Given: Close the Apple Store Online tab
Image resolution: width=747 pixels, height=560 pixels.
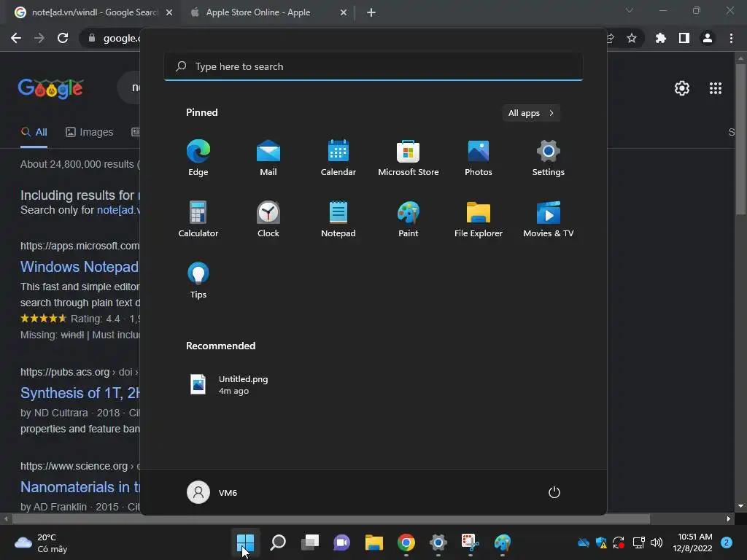Looking at the screenshot, I should [344, 12].
